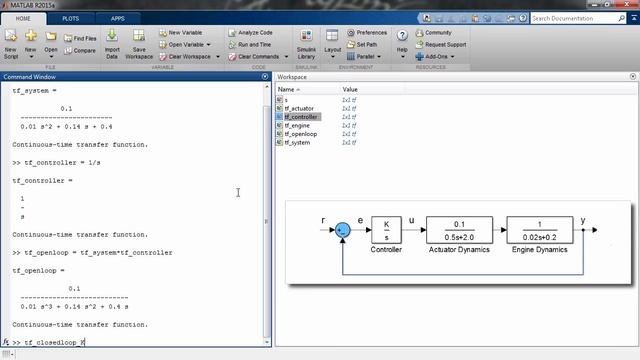Select tf_system in Workspace
Viewport: 640px width, 360px height.
[x=297, y=143]
